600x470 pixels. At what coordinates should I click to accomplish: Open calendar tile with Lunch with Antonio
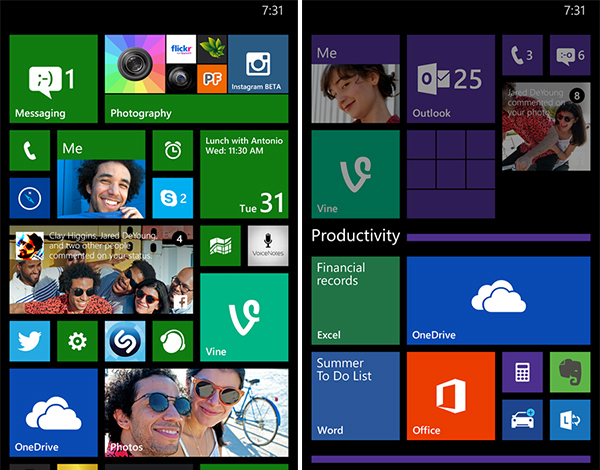coord(244,174)
